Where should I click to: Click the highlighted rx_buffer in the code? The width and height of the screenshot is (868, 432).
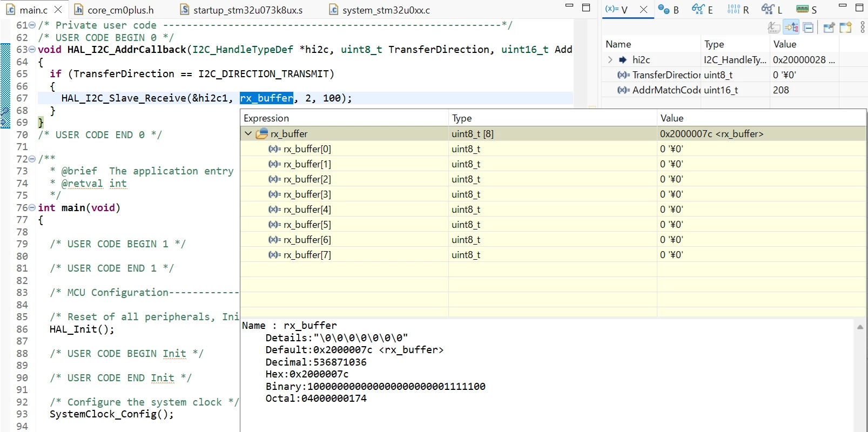[267, 98]
